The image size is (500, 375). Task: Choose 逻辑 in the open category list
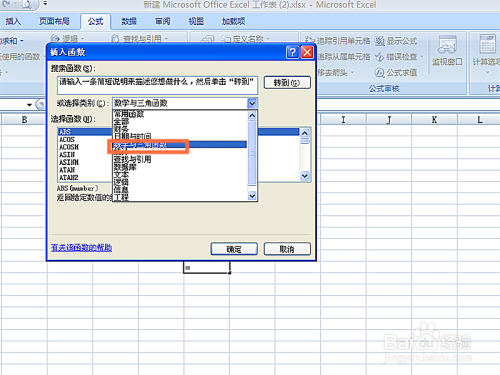[x=180, y=182]
